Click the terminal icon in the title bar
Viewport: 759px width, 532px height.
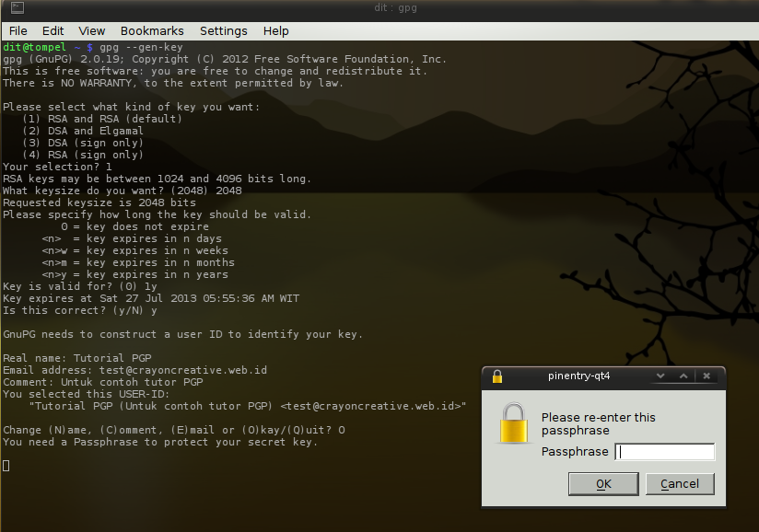(x=18, y=7)
